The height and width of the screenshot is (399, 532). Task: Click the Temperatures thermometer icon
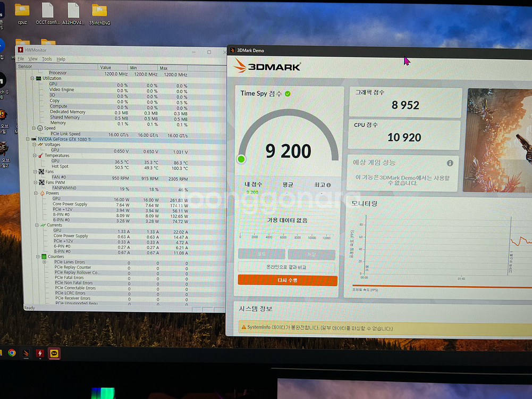pyautogui.click(x=40, y=155)
